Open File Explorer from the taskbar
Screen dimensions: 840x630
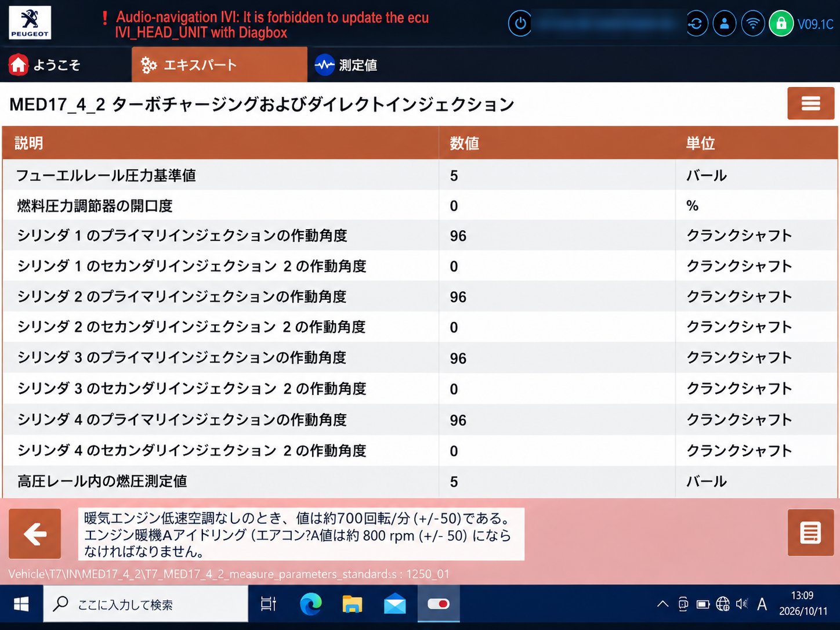[x=352, y=604]
